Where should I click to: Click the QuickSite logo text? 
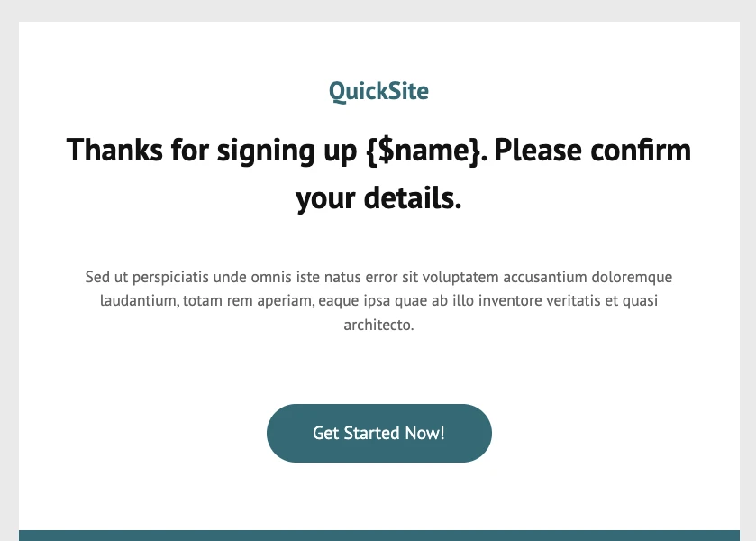(378, 91)
